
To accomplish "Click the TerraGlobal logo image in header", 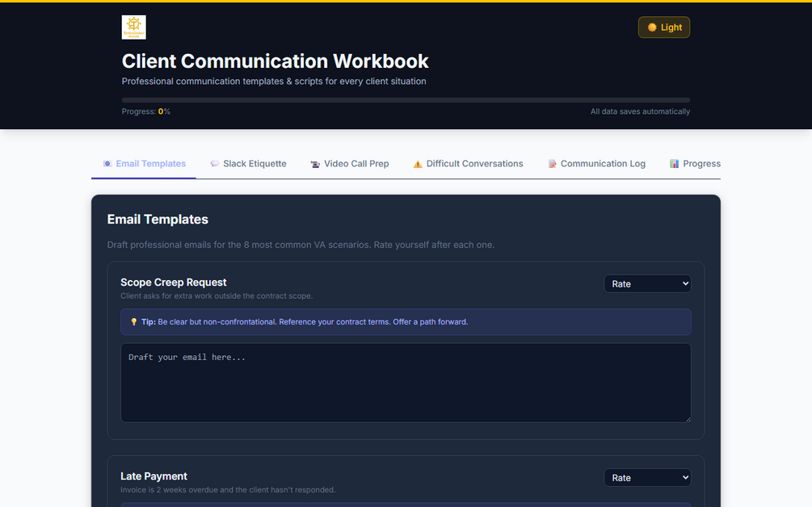I will [x=133, y=27].
